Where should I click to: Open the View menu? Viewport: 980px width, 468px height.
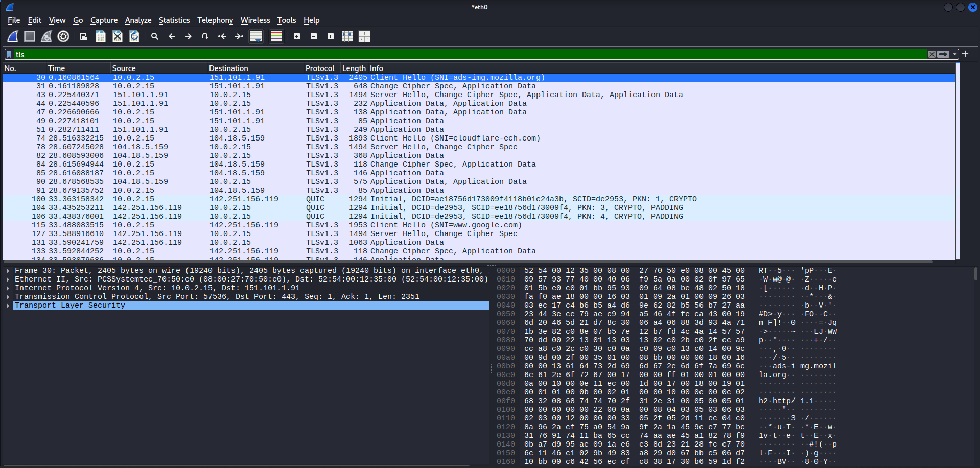tap(57, 20)
